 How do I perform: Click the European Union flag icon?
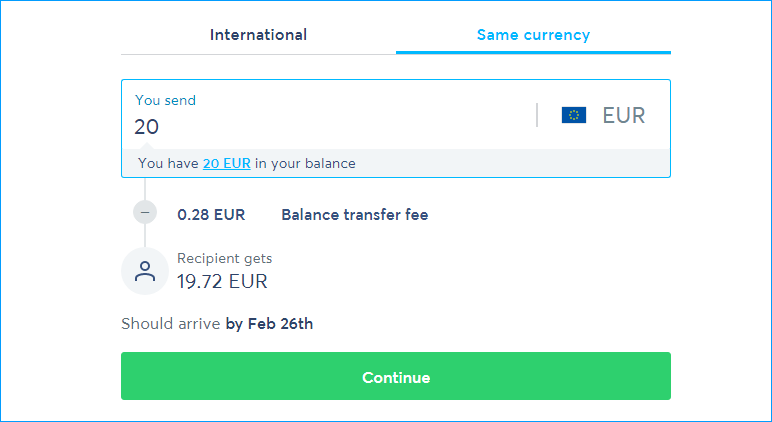click(x=574, y=115)
